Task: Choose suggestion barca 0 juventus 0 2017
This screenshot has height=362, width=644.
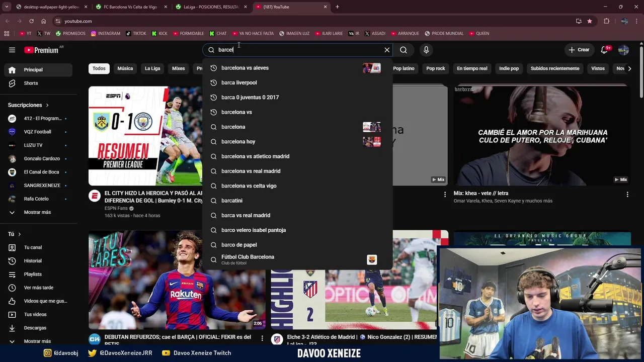Action: (297, 98)
